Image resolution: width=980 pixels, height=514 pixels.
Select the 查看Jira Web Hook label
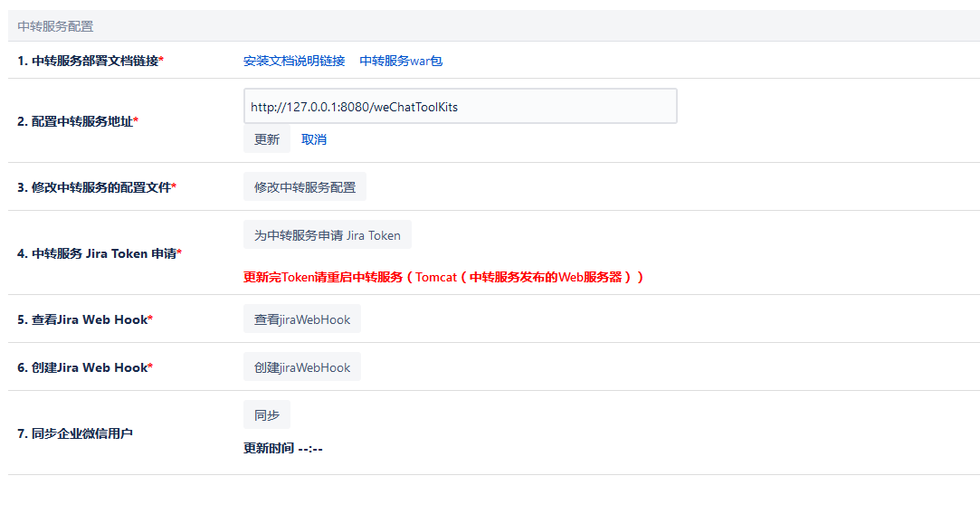point(85,319)
